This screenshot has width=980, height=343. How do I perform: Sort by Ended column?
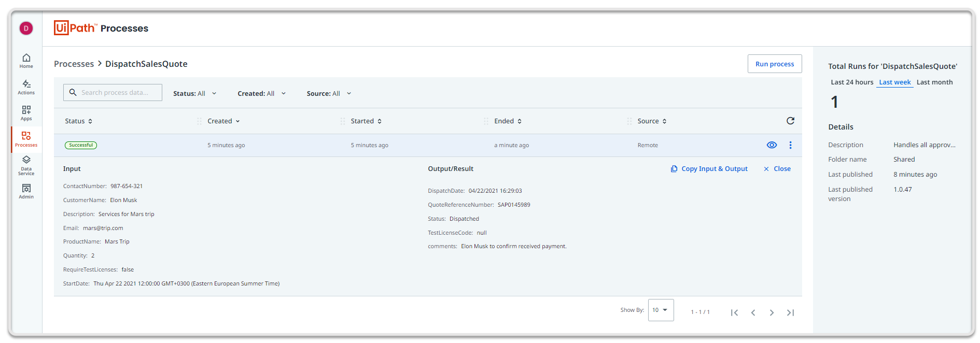coord(508,121)
